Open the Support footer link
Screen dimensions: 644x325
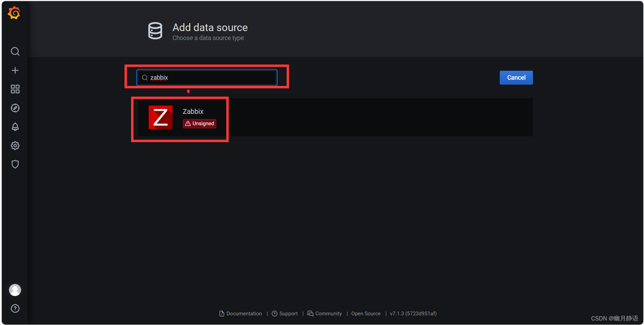tap(285, 314)
